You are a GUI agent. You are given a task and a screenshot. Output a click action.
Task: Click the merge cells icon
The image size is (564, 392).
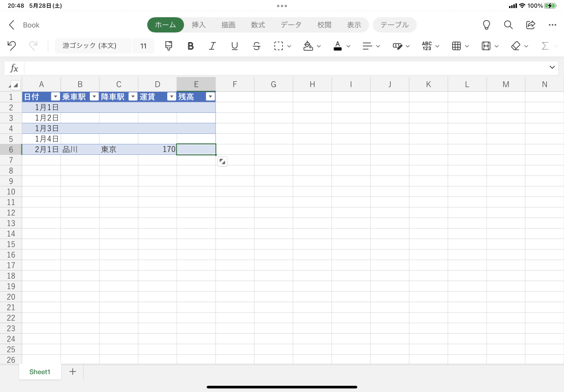pos(397,46)
